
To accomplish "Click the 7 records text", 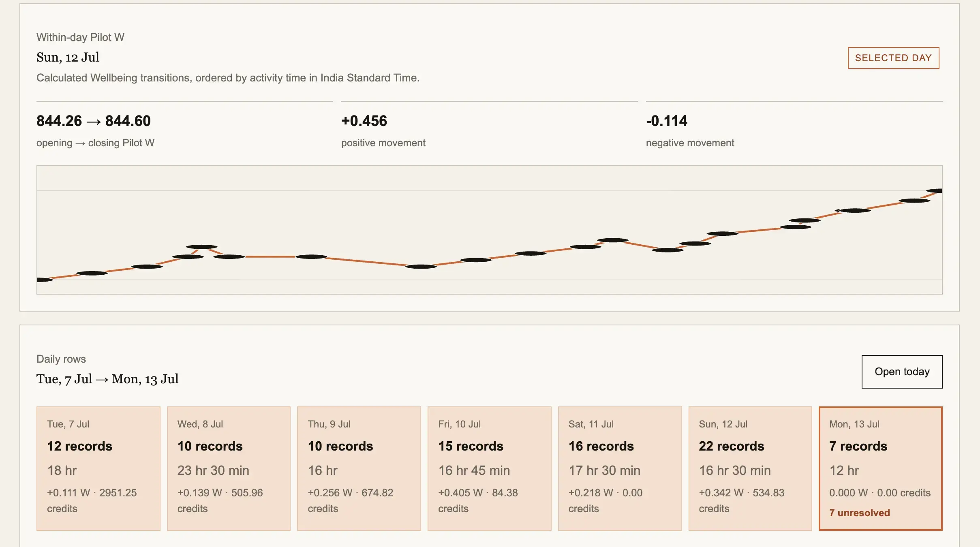I will (x=858, y=446).
